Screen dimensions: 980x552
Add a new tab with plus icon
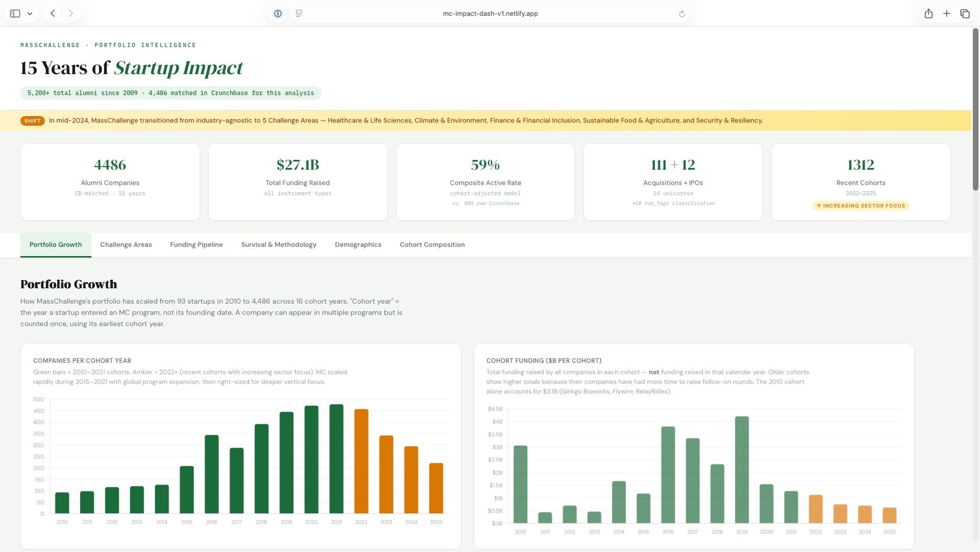947,14
